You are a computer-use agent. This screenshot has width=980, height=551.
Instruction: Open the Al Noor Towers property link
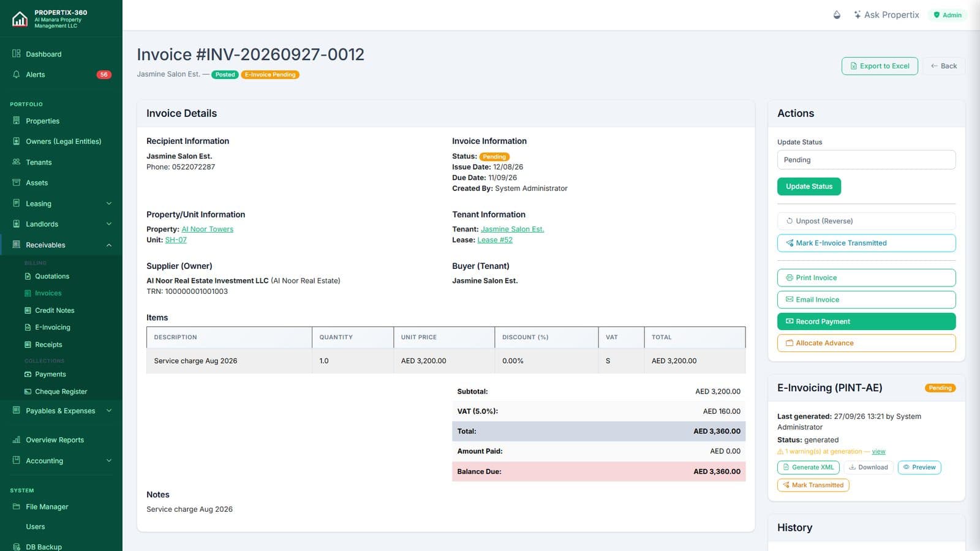(207, 229)
